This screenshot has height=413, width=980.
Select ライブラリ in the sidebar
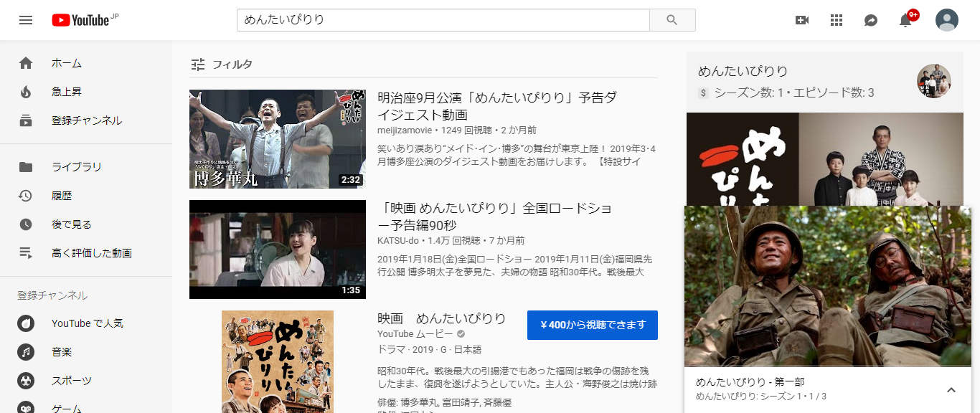(x=77, y=167)
